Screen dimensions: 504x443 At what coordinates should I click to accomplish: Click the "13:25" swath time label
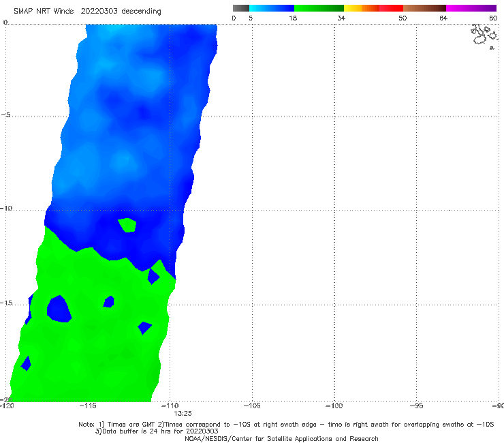pos(183,414)
